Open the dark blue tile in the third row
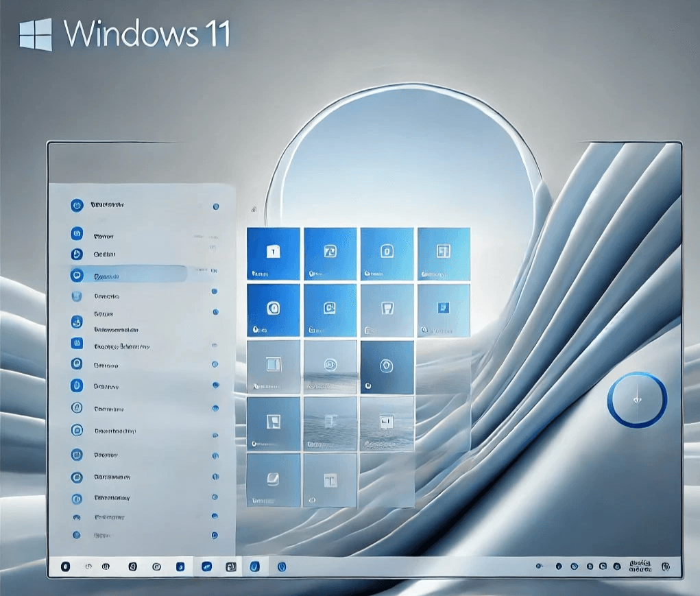The width and height of the screenshot is (700, 596). pyautogui.click(x=387, y=367)
